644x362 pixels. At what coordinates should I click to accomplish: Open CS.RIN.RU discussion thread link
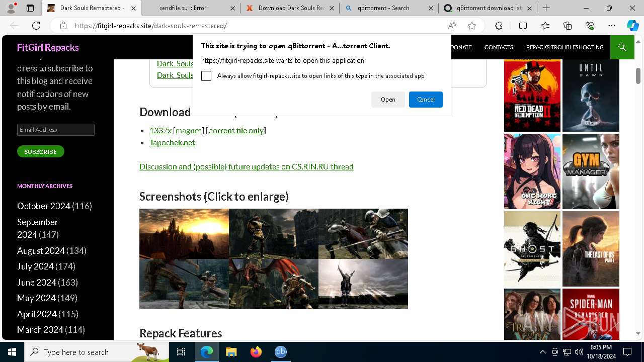[x=247, y=166]
